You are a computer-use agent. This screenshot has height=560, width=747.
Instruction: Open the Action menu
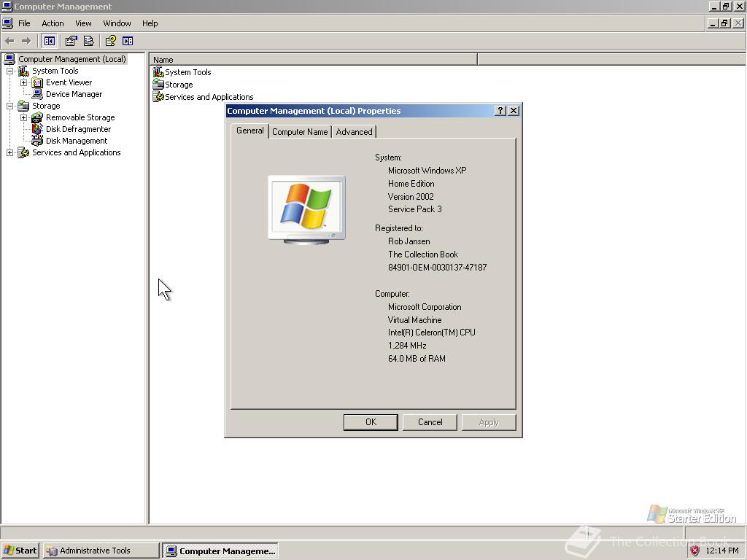point(53,23)
